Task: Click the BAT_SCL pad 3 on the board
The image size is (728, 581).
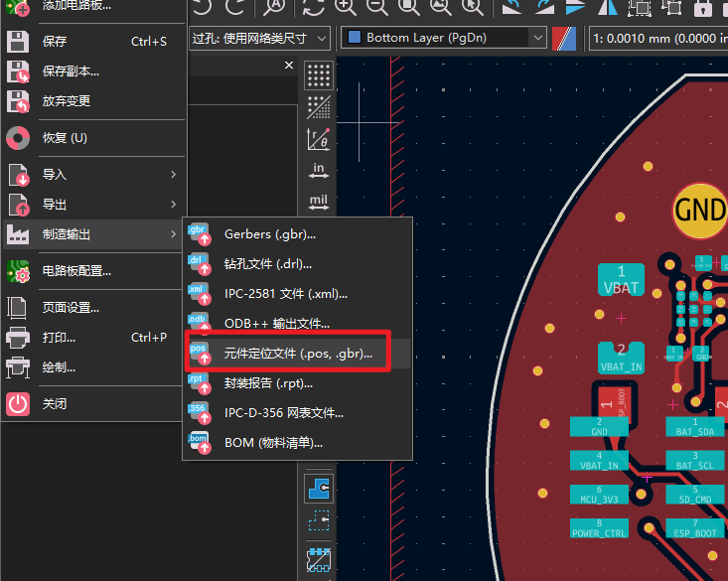Action: pyautogui.click(x=695, y=461)
